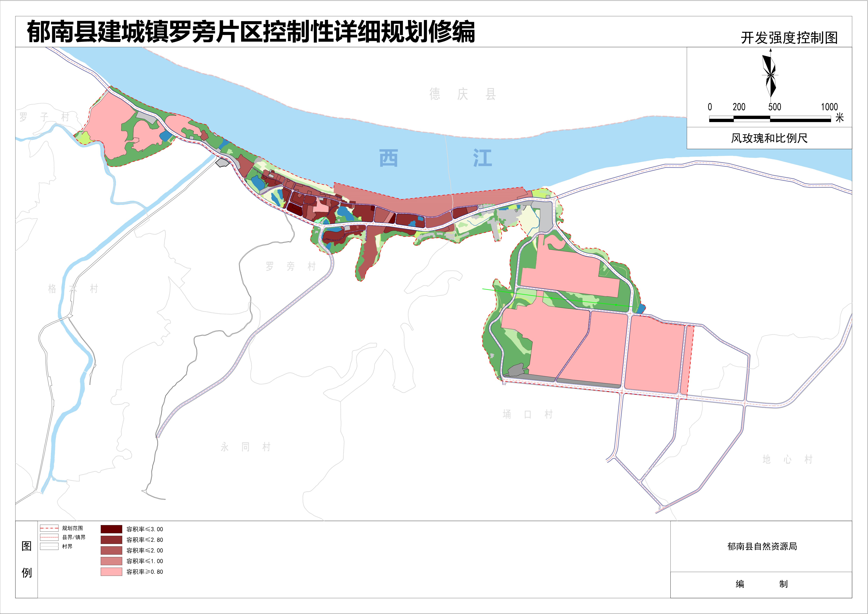Click the 西 river label character
Image resolution: width=868 pixels, height=614 pixels.
388,158
